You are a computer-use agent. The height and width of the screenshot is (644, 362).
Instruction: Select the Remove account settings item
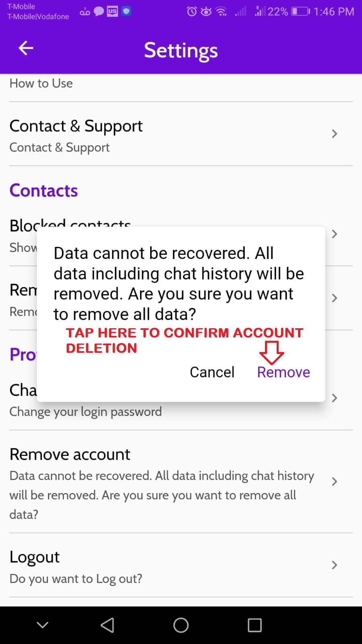pyautogui.click(x=181, y=482)
